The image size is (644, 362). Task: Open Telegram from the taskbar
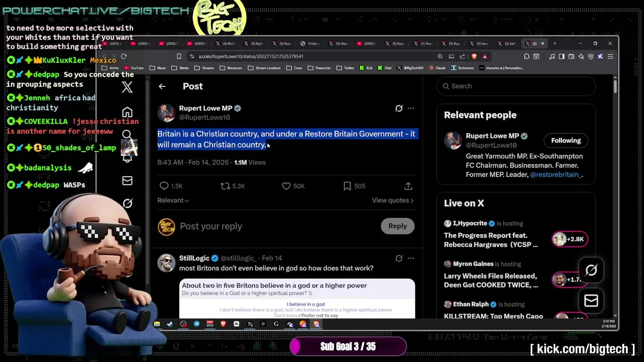click(x=196, y=324)
